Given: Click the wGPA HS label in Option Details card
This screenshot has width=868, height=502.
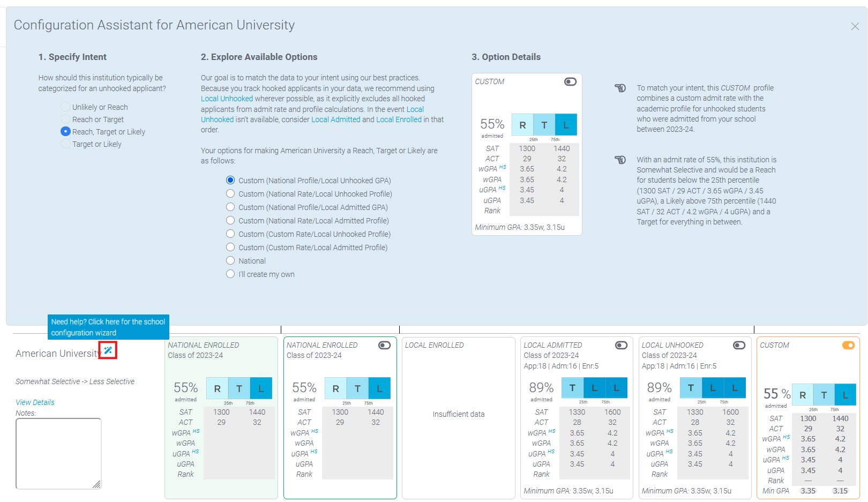Looking at the screenshot, I should click(x=492, y=169).
